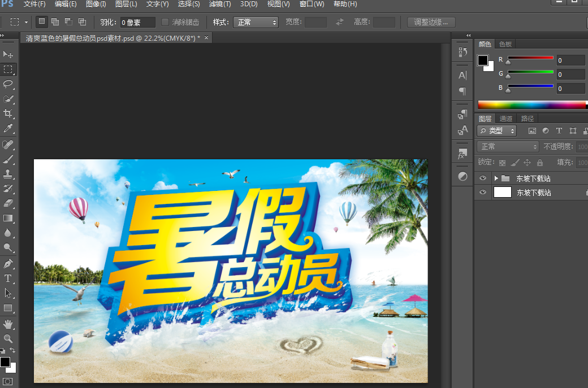Viewport: 588px width, 388px height.
Task: Expand the toolbox to two columns
Action: (x=2, y=35)
